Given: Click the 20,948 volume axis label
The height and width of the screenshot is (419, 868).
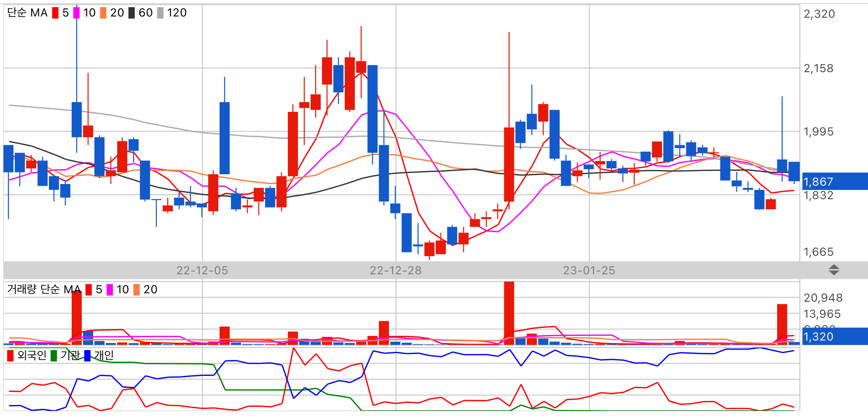Looking at the screenshot, I should tap(823, 298).
